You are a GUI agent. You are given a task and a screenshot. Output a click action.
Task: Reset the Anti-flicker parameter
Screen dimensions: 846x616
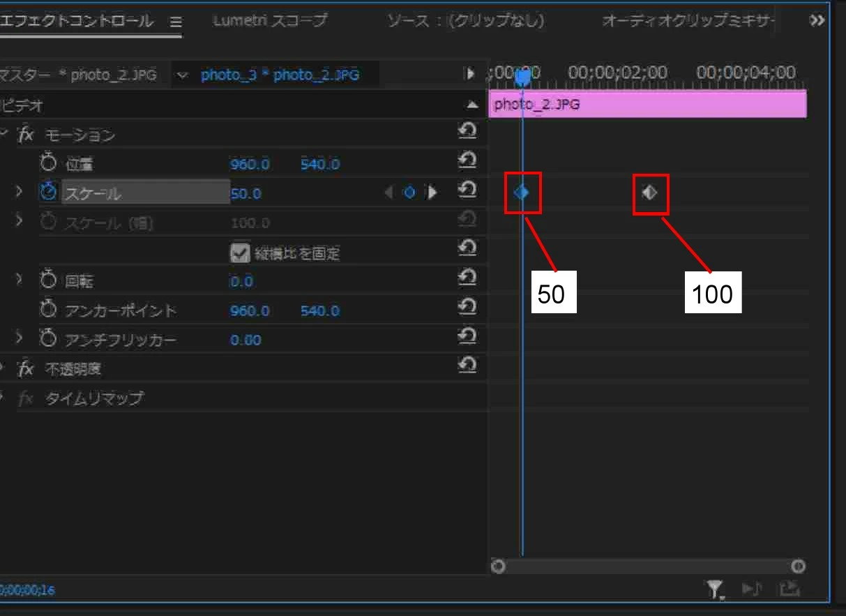467,336
